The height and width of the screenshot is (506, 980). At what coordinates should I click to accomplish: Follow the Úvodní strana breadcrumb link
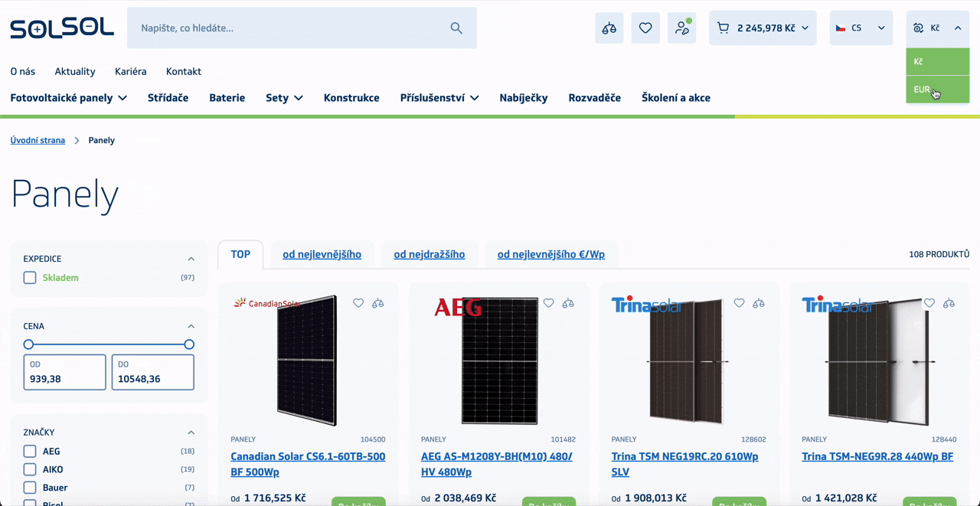[x=38, y=141]
